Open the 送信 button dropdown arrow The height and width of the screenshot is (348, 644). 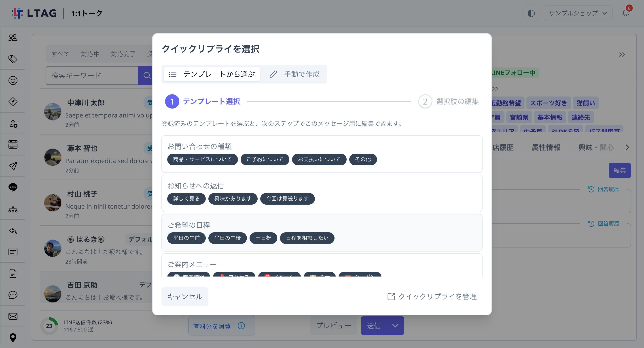(395, 325)
